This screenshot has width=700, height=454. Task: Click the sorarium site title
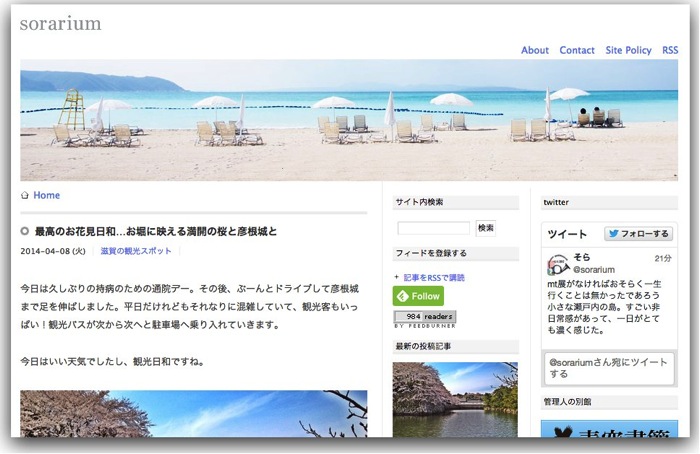click(60, 24)
